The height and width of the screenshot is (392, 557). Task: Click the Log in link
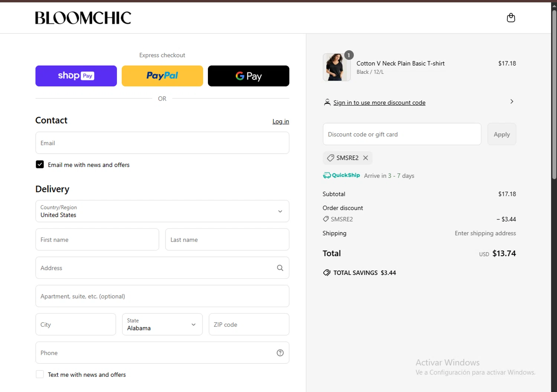click(281, 121)
